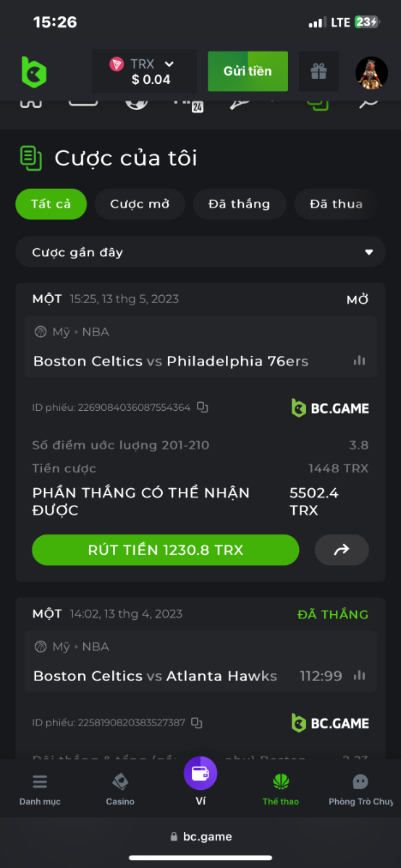
Task: Switch to the Đã thắng filter
Action: pos(240,204)
